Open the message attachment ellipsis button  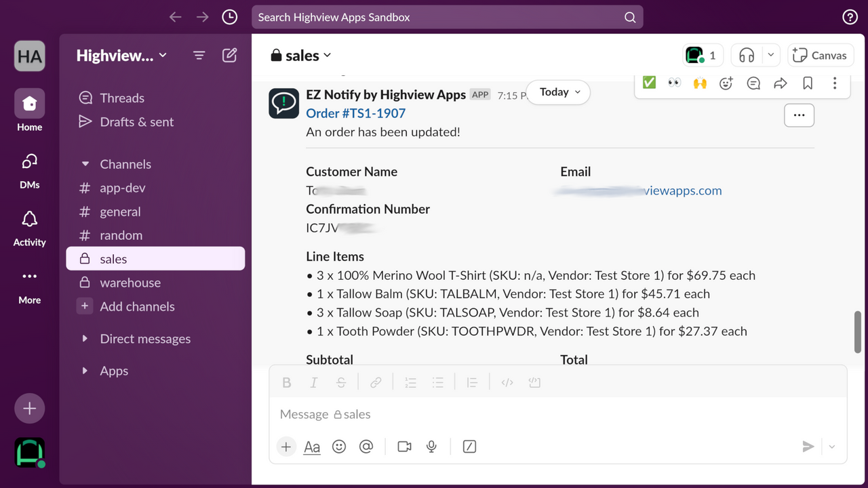pos(799,115)
